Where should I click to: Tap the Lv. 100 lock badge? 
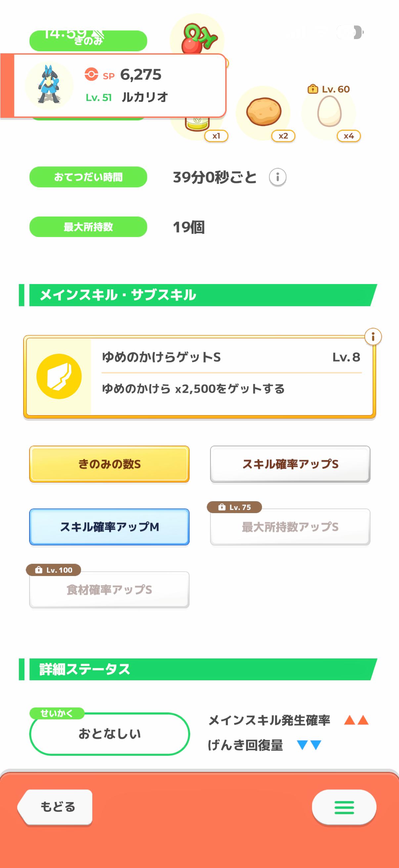tap(54, 570)
